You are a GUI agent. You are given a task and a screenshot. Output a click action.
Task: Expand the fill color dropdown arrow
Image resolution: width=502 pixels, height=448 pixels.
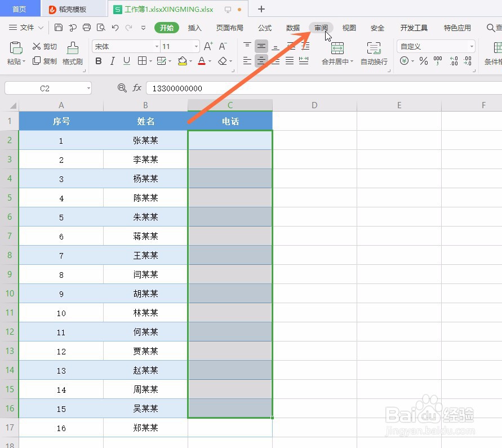click(190, 61)
